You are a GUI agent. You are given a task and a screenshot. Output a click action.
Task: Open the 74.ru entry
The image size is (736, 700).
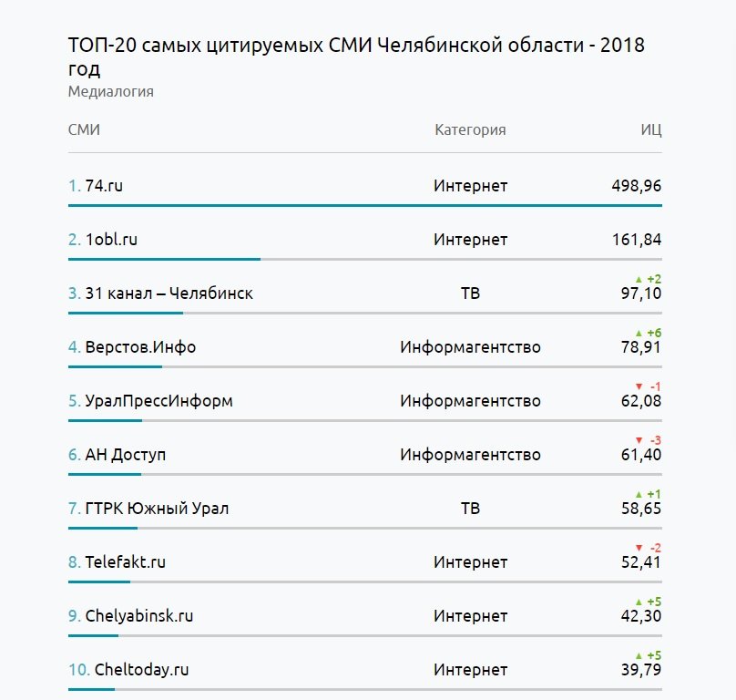(x=104, y=186)
